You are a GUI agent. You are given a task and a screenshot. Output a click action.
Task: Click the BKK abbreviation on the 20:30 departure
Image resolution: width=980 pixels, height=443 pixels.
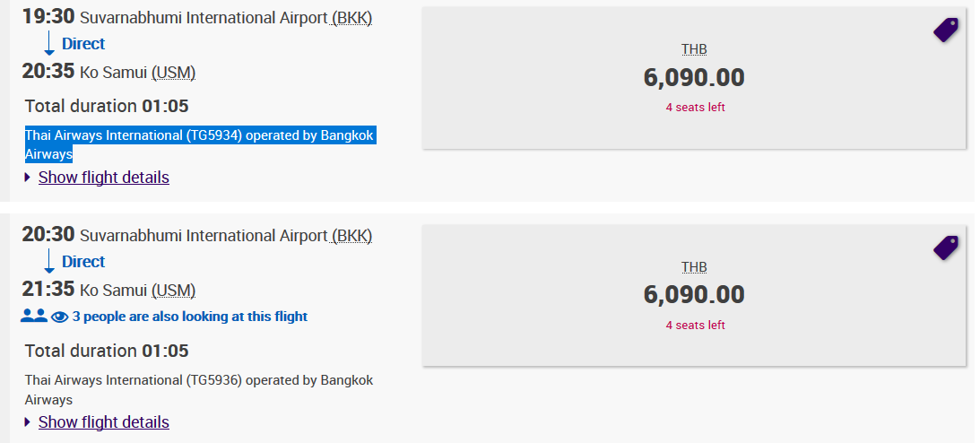(351, 236)
